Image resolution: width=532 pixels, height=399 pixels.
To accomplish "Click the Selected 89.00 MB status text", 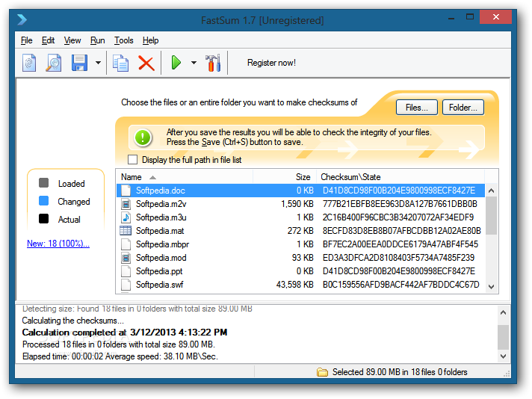I will pyautogui.click(x=400, y=372).
